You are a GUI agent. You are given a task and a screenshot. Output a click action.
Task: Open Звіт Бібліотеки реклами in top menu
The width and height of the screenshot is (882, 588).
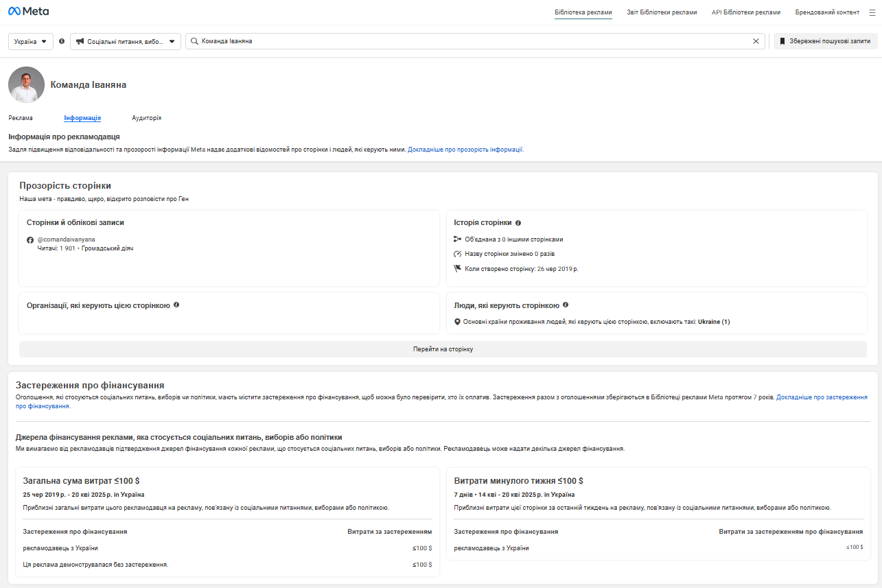(662, 12)
